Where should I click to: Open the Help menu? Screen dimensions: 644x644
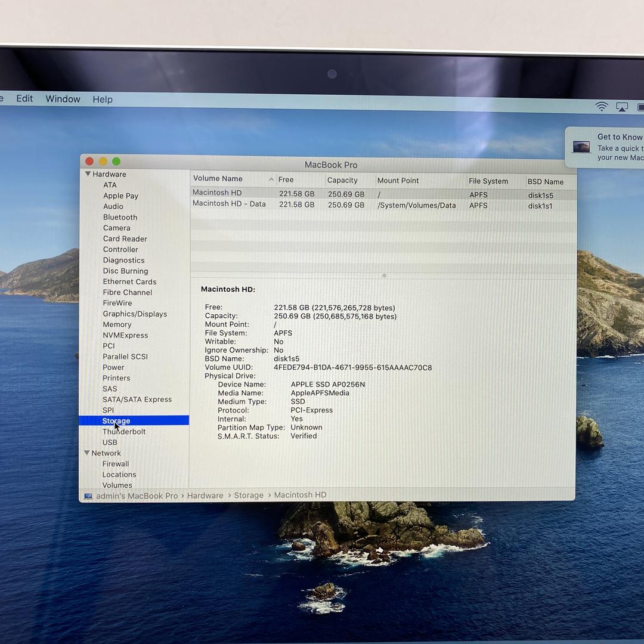tap(103, 100)
